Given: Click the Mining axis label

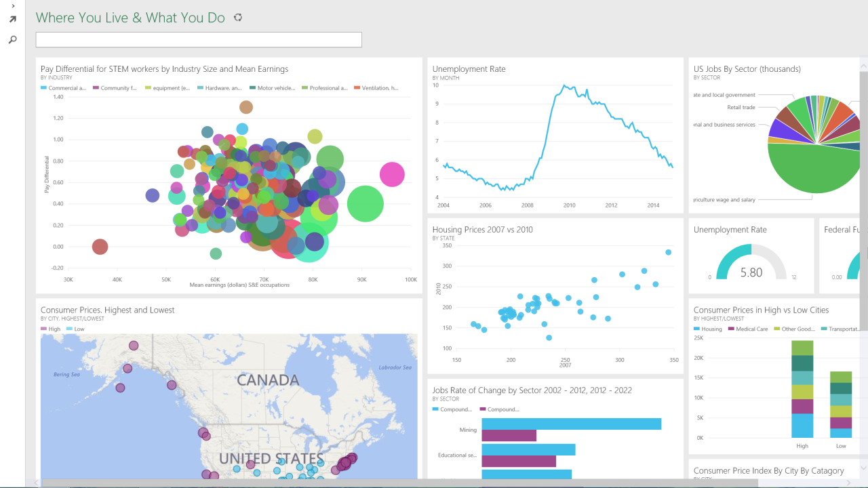Looking at the screenshot, I should point(468,429).
